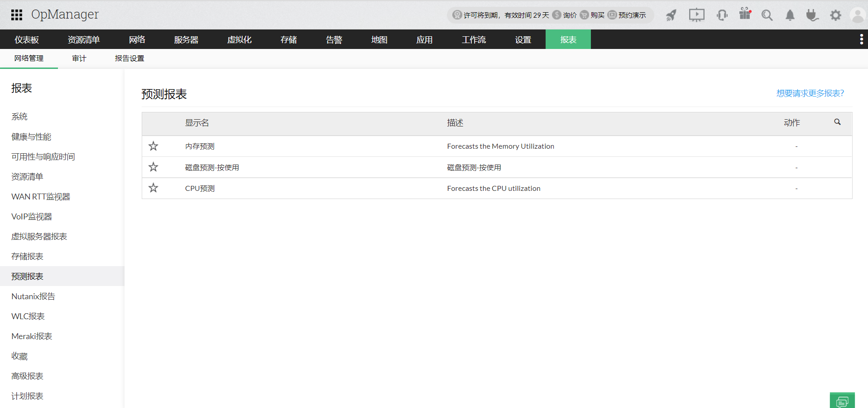Click the headset support icon
868x408 pixels.
(722, 15)
